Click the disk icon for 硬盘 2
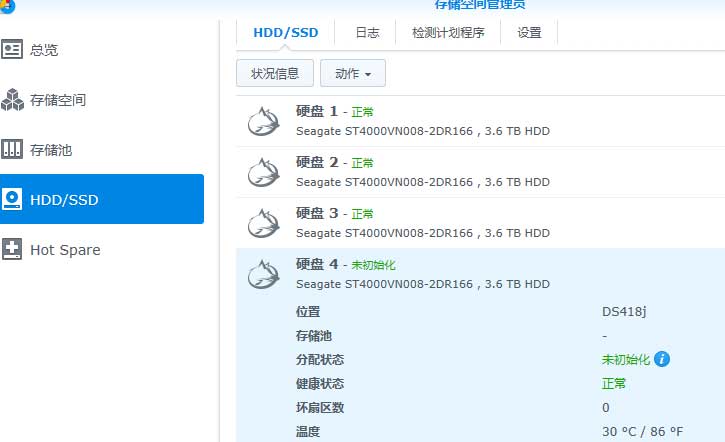This screenshot has width=725, height=442. tap(263, 172)
